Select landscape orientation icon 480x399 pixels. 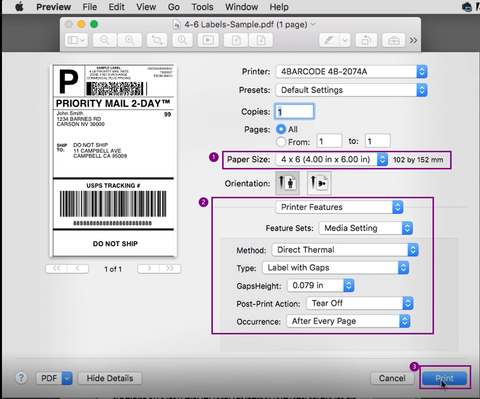pos(319,183)
